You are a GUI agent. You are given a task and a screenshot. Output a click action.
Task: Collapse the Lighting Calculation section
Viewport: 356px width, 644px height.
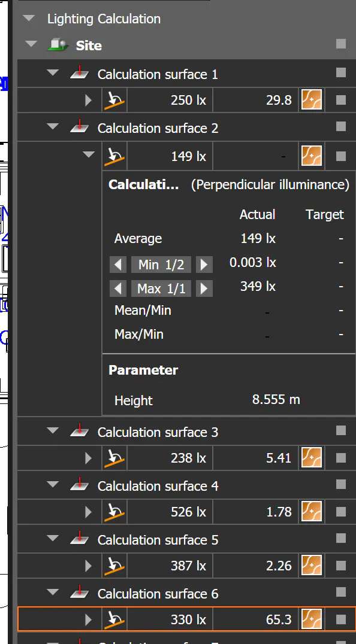click(29, 19)
